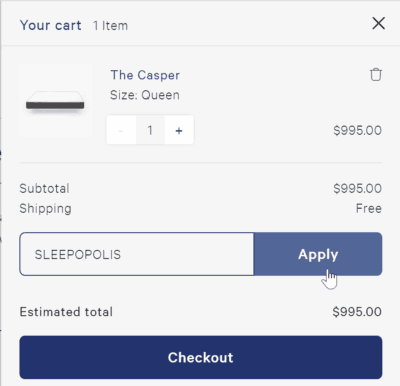
Task: Proceed with the Checkout button
Action: (x=201, y=357)
